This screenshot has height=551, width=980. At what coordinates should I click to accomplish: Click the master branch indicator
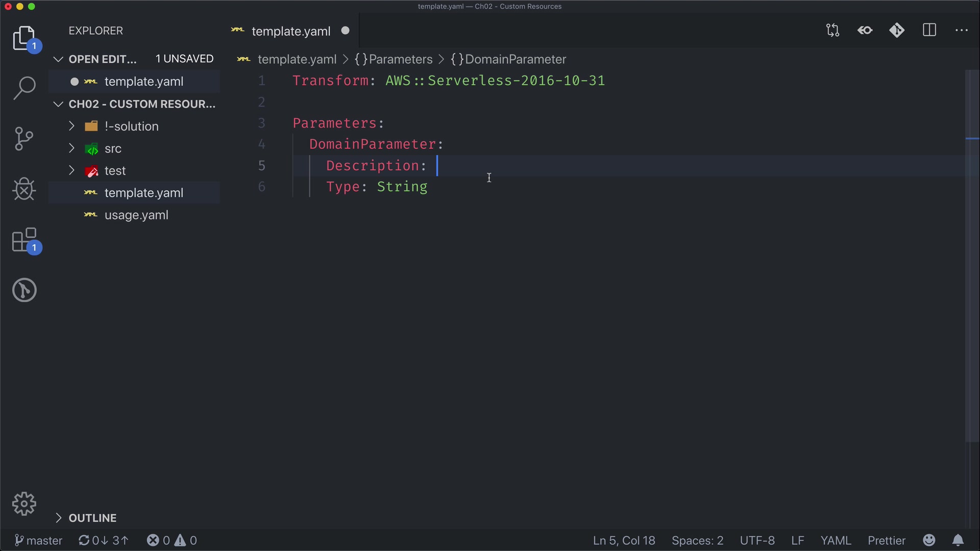point(39,540)
